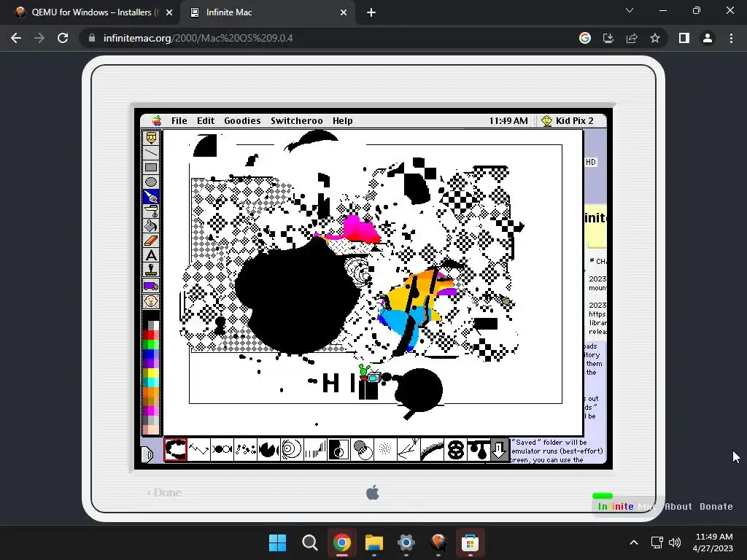Open the File menu
747x560 pixels.
point(179,121)
